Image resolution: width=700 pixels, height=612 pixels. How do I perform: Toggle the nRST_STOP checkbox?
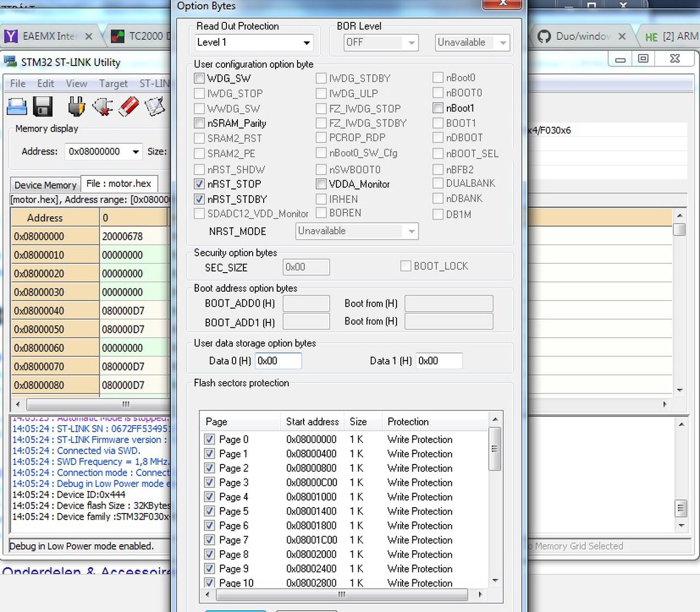199,184
